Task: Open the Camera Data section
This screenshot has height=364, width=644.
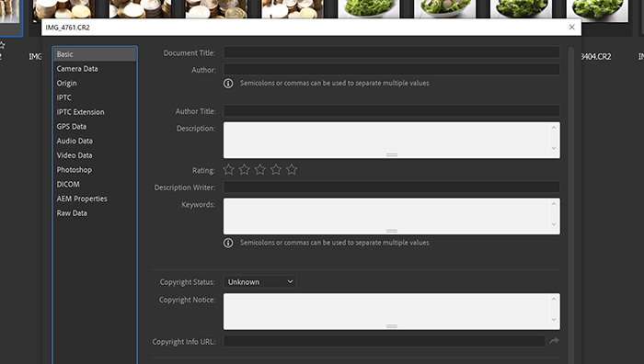Action: [77, 69]
